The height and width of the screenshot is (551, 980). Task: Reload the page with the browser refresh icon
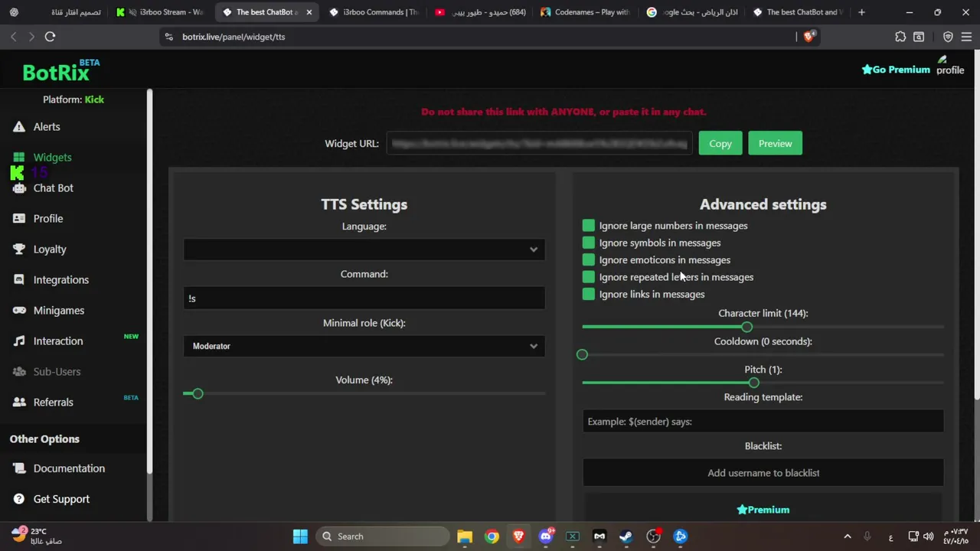point(50,37)
